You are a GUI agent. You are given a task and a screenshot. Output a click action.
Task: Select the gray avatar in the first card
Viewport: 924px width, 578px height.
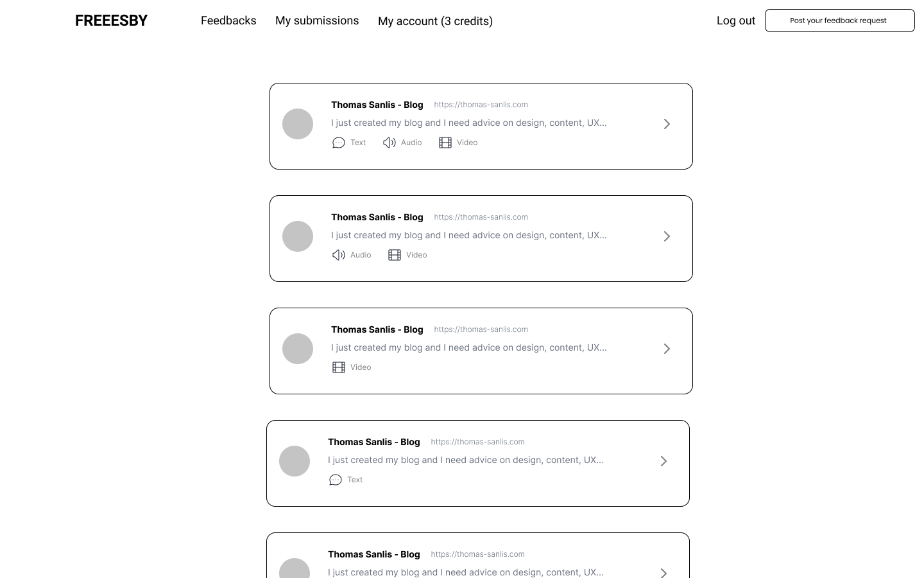(x=298, y=124)
